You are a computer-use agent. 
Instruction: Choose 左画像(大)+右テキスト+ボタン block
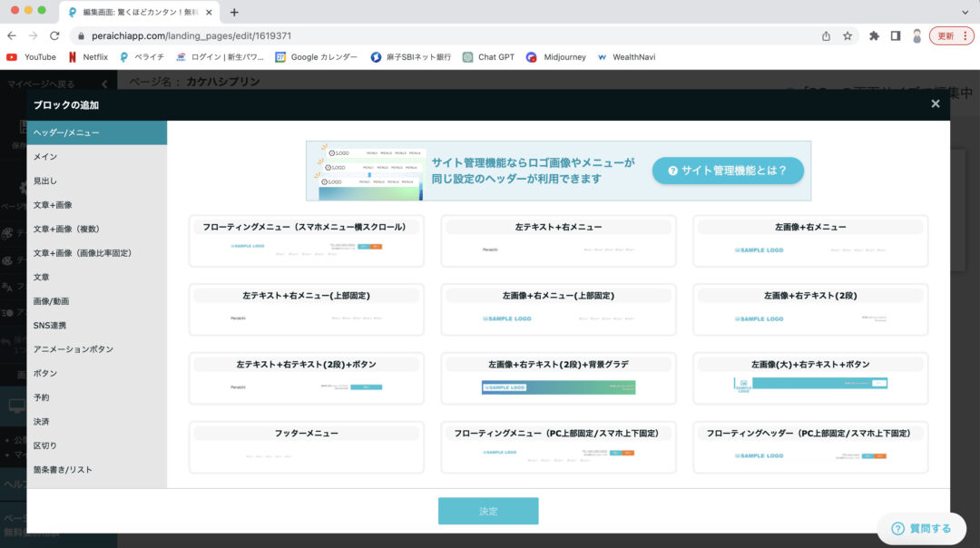point(810,378)
